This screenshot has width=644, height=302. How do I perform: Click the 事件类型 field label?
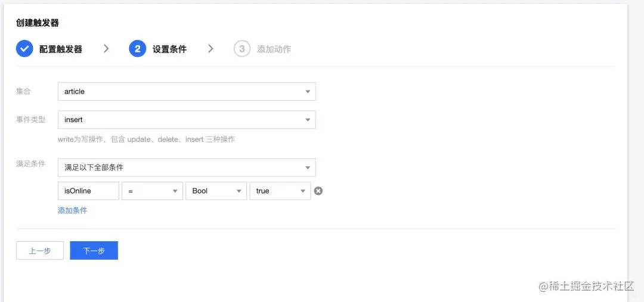[31, 120]
